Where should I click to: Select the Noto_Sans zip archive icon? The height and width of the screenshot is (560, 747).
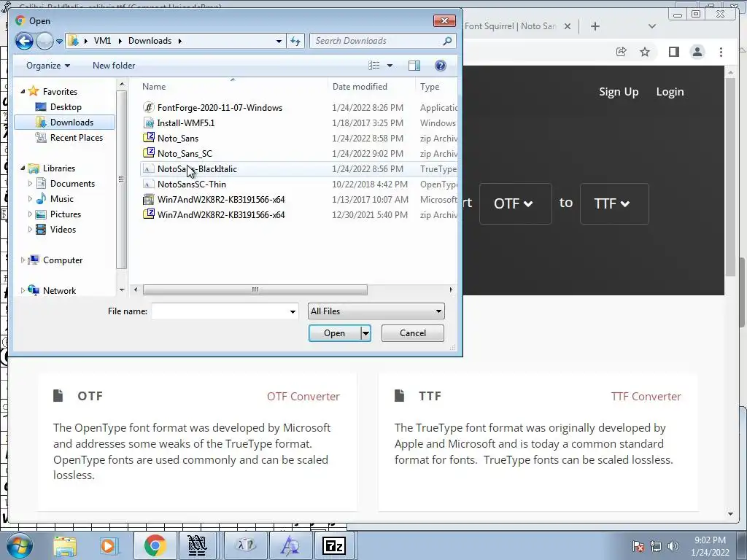click(149, 138)
